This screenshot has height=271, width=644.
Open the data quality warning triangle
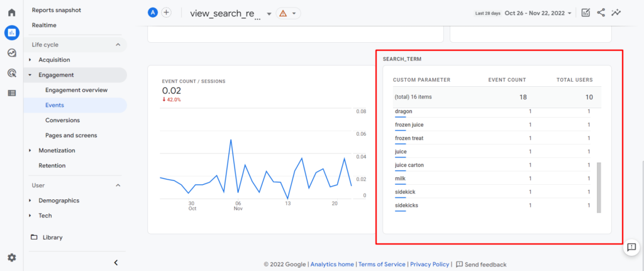tap(283, 13)
